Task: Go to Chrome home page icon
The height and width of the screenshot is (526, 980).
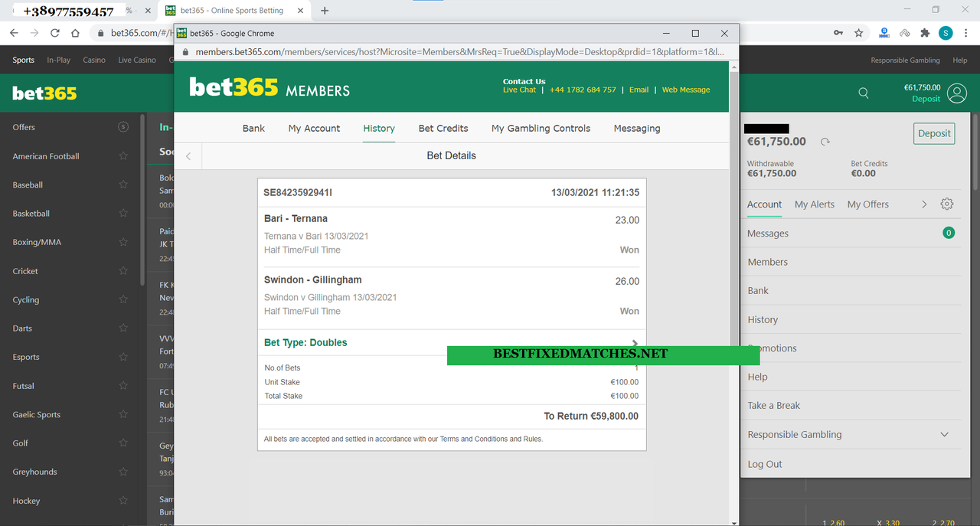Action: (x=75, y=33)
